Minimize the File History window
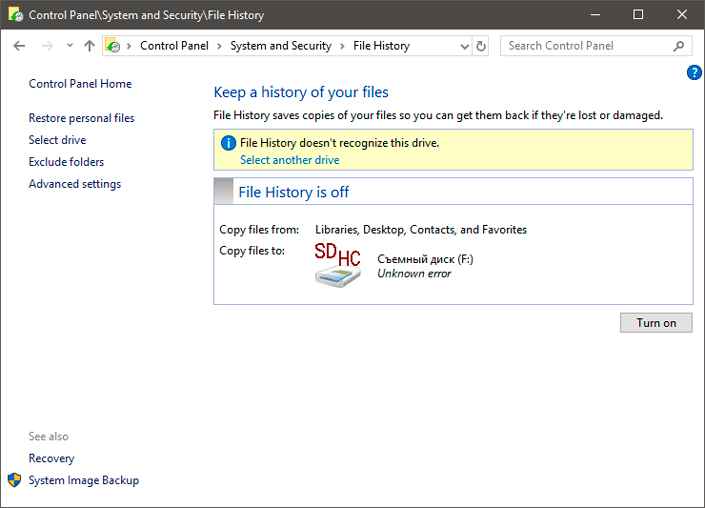Screen dimensions: 705x508 [595, 14]
